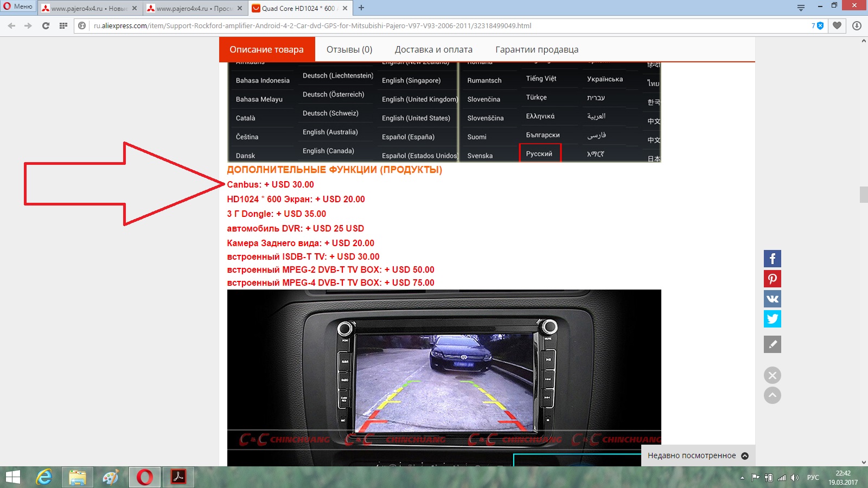
Task: Click the scrollbar up arrow
Action: click(864, 41)
